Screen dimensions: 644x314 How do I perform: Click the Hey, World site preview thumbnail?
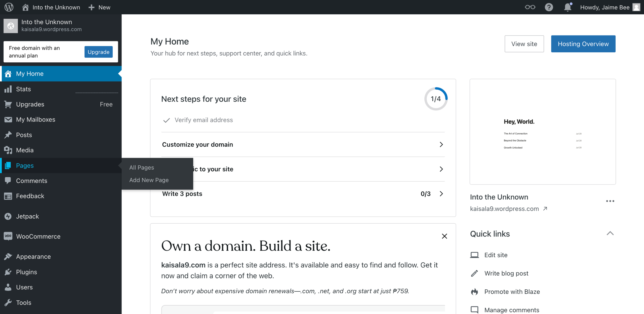543,132
